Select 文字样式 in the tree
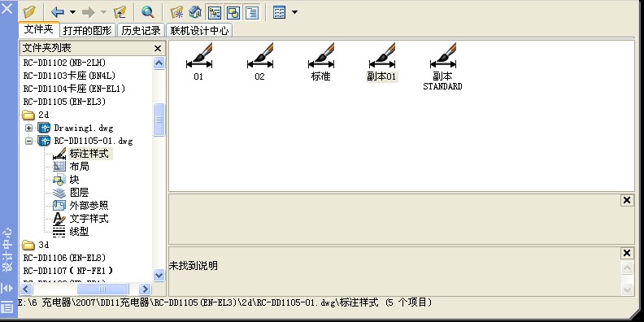Image resolution: width=644 pixels, height=322 pixels. (x=89, y=219)
